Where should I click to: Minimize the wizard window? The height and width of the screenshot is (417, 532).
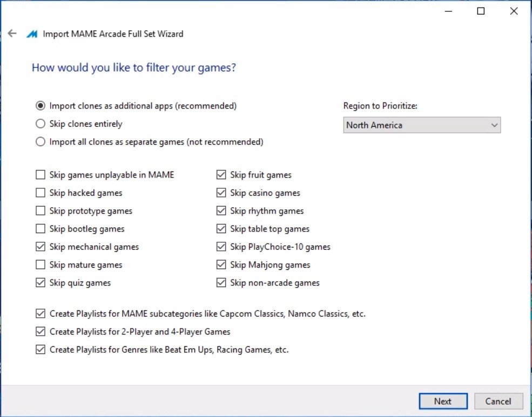448,11
